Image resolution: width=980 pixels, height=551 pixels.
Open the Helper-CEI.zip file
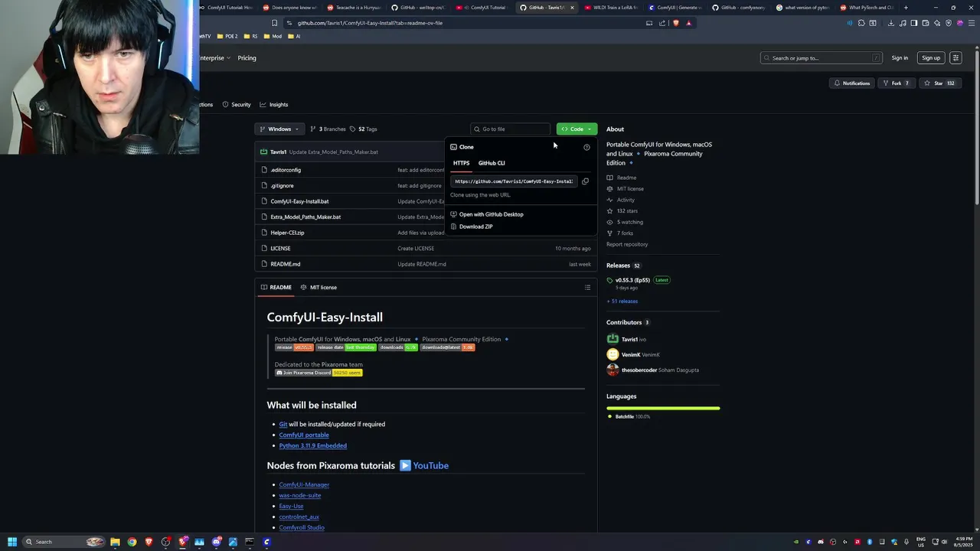[x=287, y=233]
